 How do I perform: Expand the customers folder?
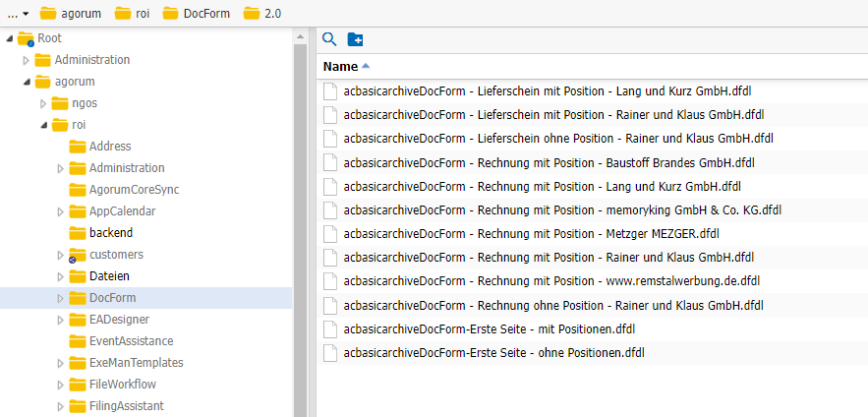pos(61,255)
